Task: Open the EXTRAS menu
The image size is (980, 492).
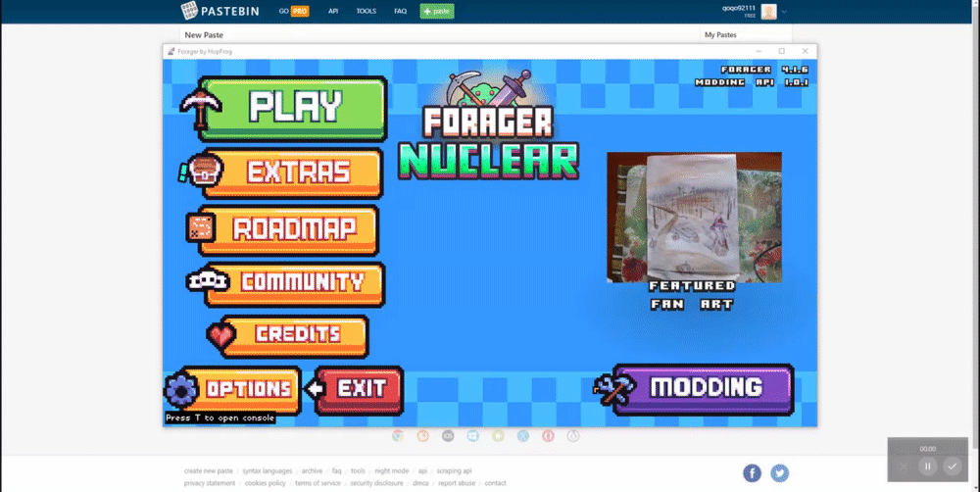Action: [292, 173]
